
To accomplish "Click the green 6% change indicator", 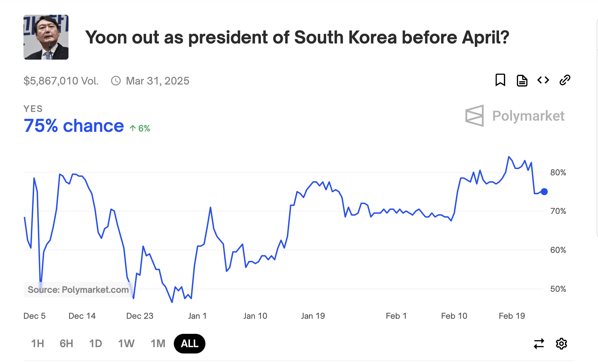I will click(140, 128).
